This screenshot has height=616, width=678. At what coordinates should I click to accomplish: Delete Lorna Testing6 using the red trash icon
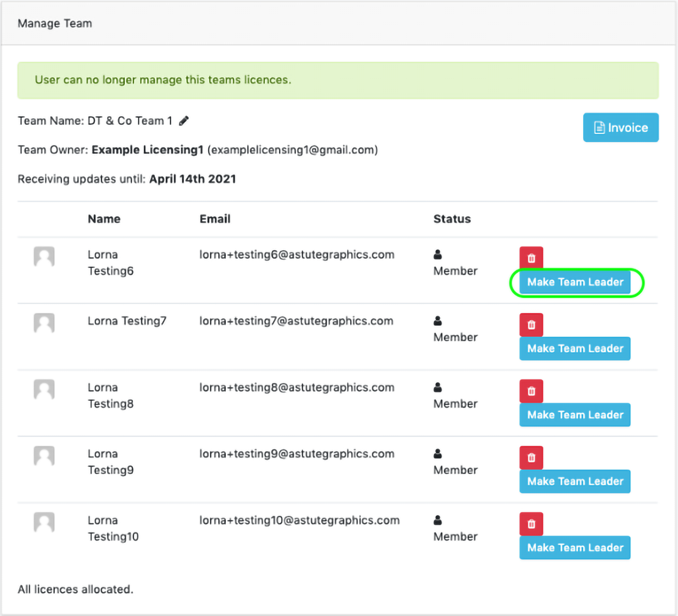pyautogui.click(x=531, y=258)
